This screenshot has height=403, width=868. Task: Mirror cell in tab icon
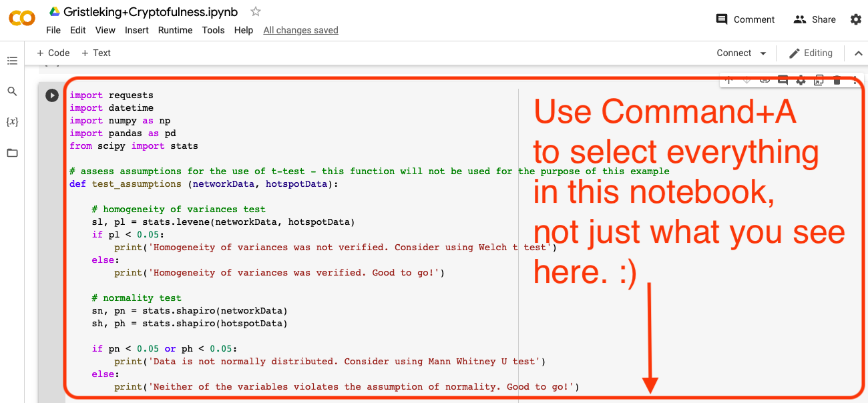[x=819, y=80]
